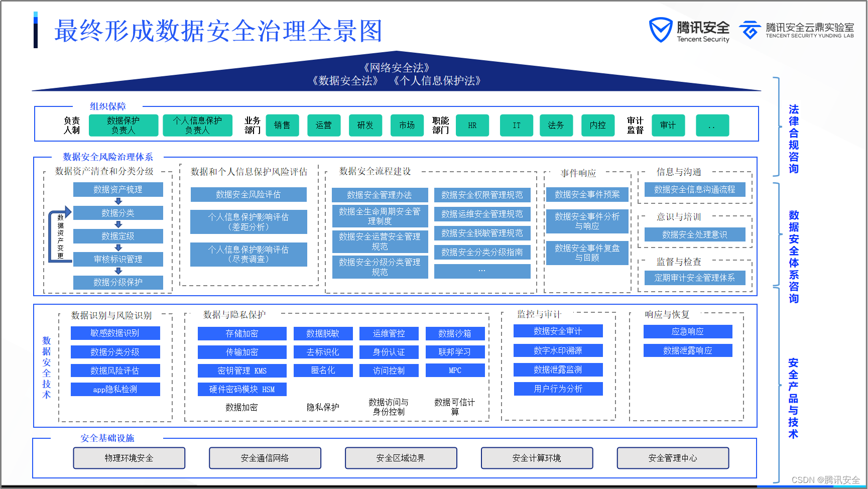Click 数据安全信息沟通流程
This screenshot has height=489, width=868.
[x=695, y=189]
